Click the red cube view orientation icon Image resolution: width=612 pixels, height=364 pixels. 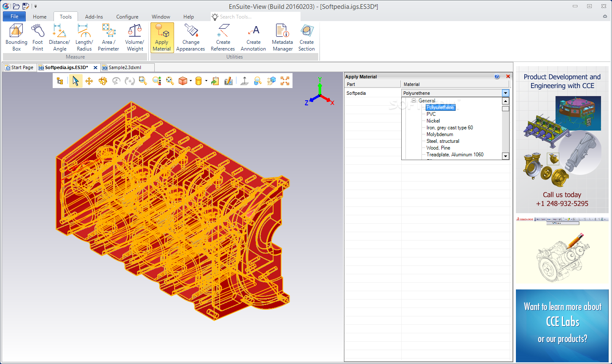[183, 81]
